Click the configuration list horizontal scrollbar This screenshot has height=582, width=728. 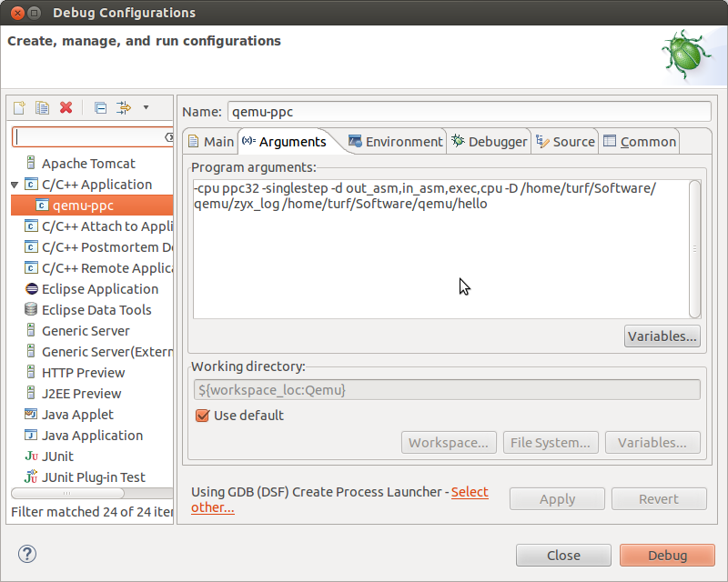coord(67,493)
